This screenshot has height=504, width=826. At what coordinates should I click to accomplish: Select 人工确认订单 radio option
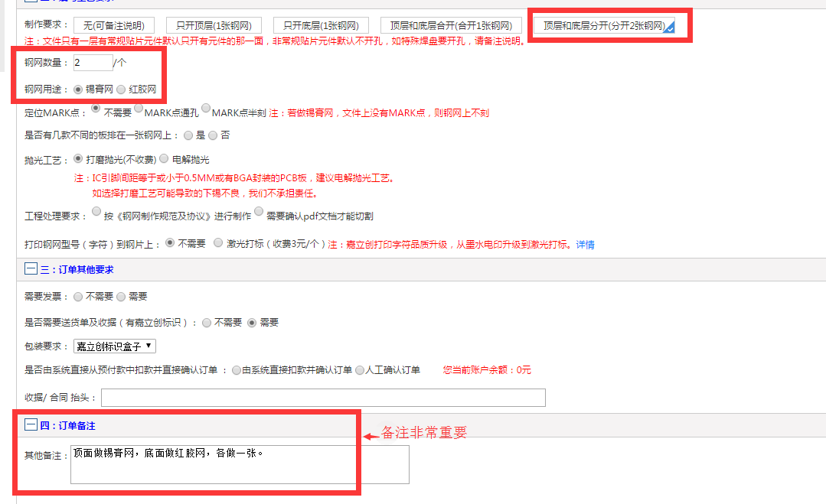coord(360,370)
